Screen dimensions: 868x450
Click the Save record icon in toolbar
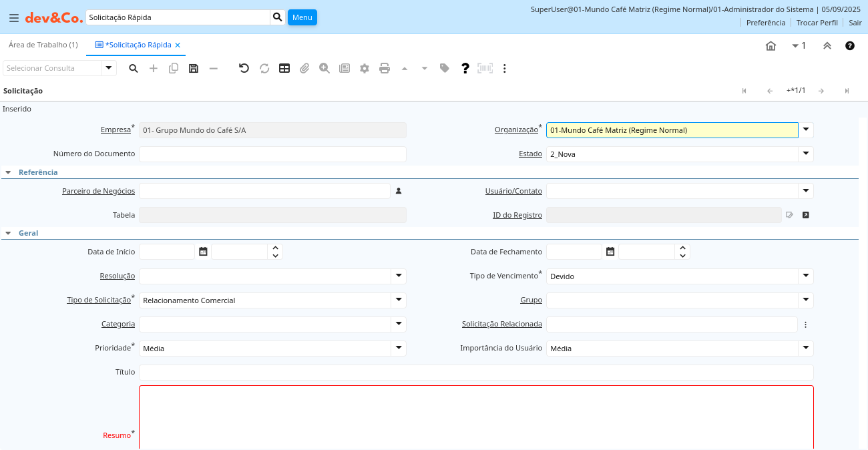[x=194, y=68]
